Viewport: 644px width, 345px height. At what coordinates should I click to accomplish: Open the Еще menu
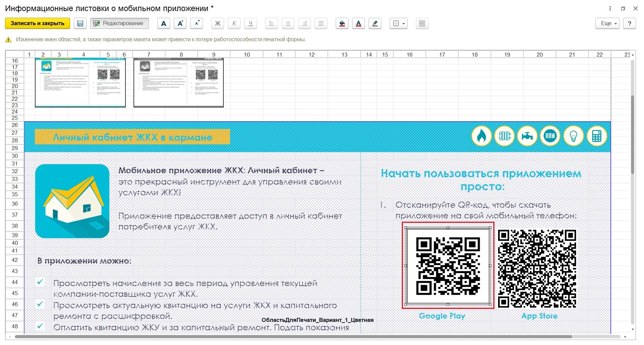607,23
